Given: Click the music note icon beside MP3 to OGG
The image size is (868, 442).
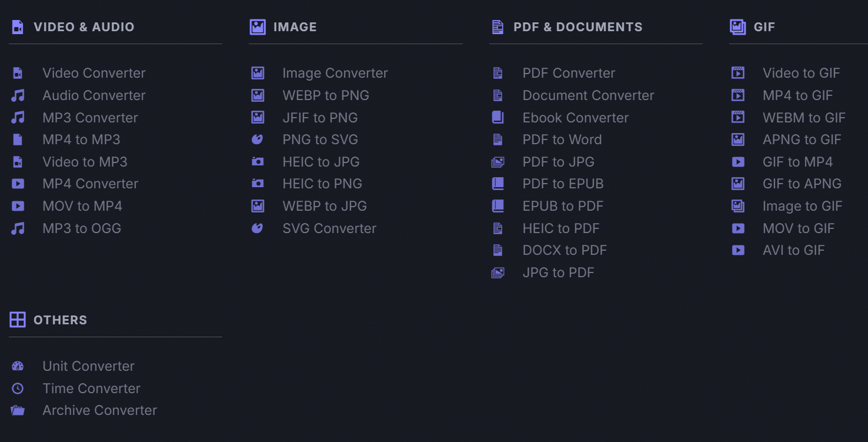Looking at the screenshot, I should click(18, 228).
